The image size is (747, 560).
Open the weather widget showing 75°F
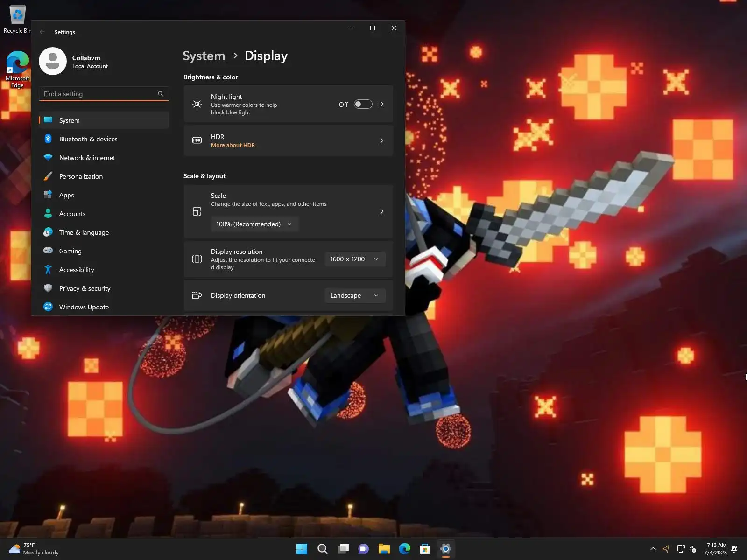(x=34, y=549)
